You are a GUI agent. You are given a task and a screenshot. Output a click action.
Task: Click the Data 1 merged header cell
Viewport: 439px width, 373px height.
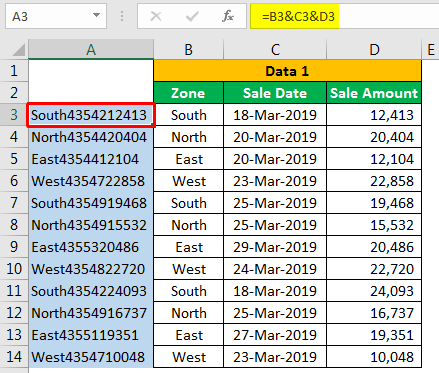point(287,71)
